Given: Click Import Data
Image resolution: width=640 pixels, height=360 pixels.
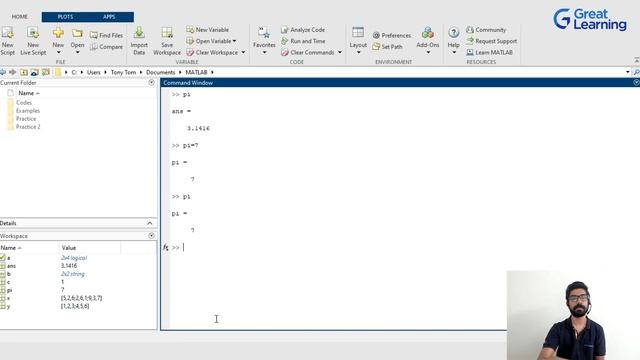Looking at the screenshot, I should (x=139, y=41).
